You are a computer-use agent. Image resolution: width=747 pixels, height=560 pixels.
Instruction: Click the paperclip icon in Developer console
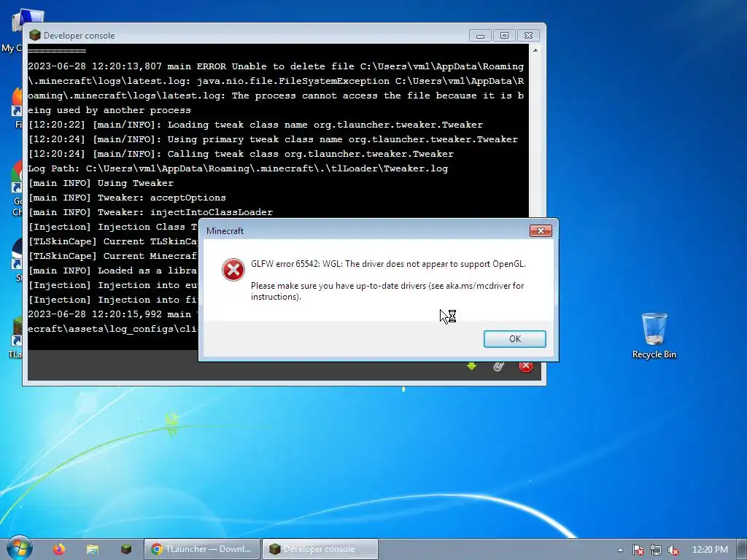tap(498, 366)
